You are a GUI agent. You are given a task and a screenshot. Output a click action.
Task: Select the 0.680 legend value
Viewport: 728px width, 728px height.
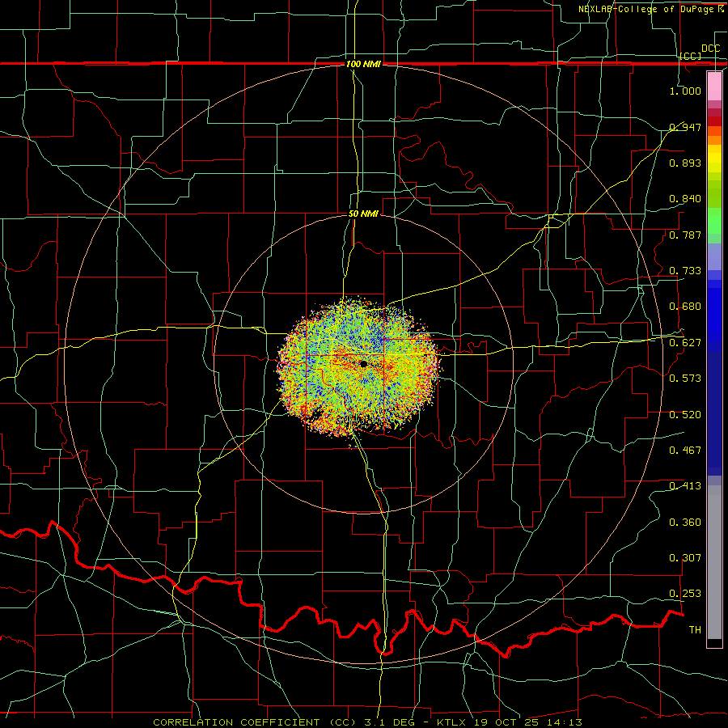685,307
